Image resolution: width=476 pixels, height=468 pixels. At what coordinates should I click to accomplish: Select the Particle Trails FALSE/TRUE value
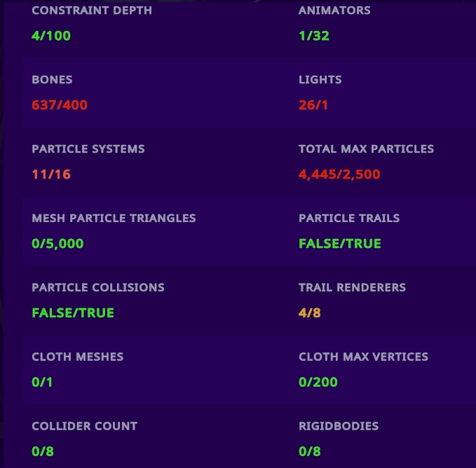(340, 244)
